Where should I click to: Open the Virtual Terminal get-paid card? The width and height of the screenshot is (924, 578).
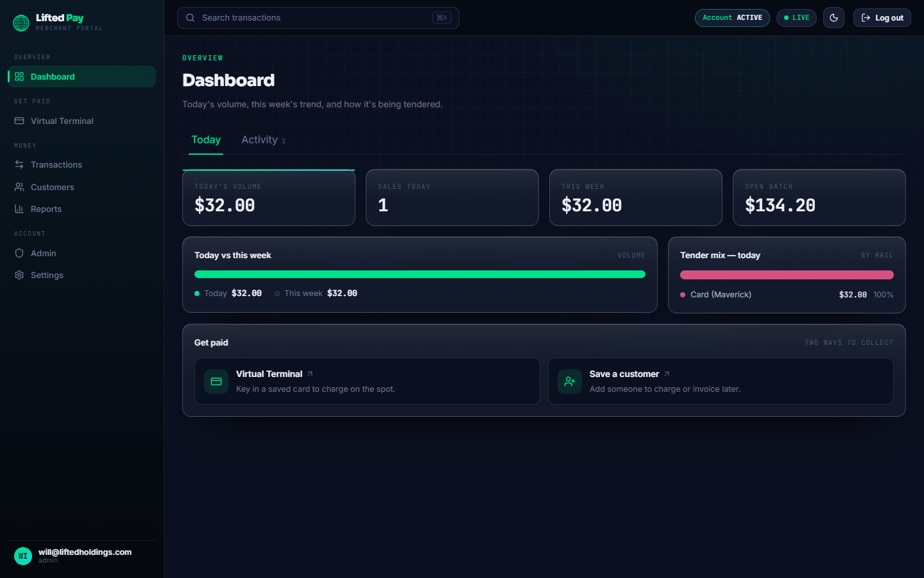367,381
